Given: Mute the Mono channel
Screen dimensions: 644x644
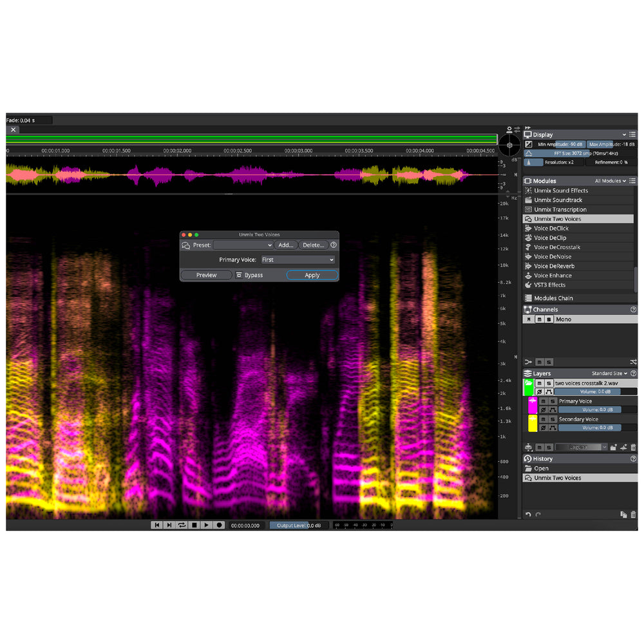Looking at the screenshot, I should [540, 319].
